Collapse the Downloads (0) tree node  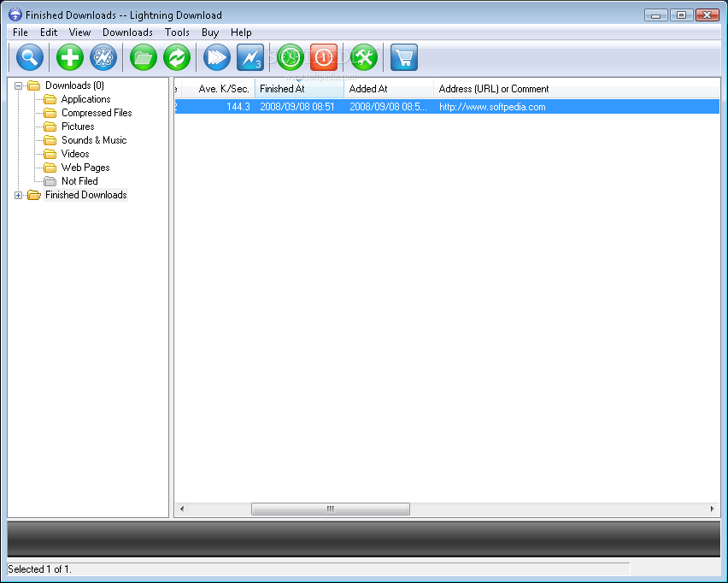pyautogui.click(x=18, y=86)
